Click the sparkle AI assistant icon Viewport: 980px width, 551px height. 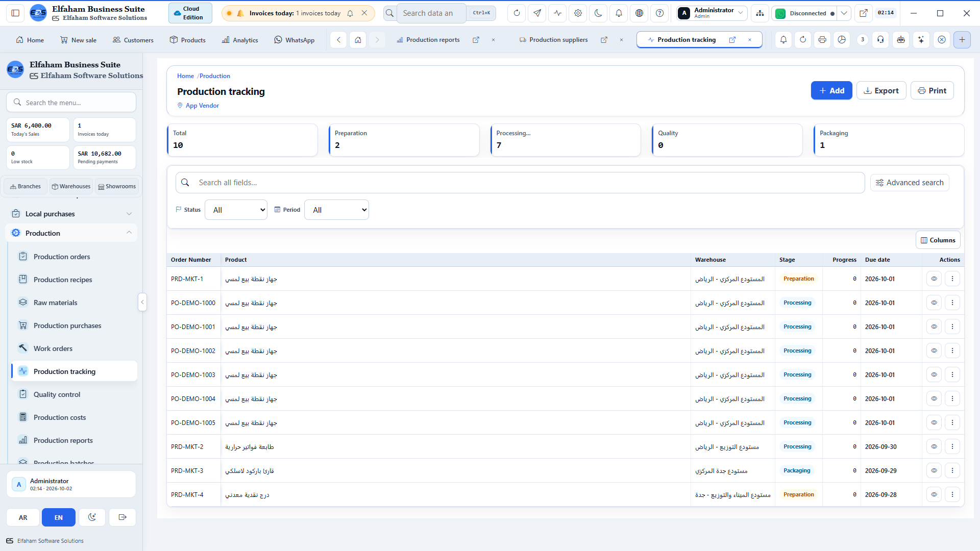(x=921, y=40)
